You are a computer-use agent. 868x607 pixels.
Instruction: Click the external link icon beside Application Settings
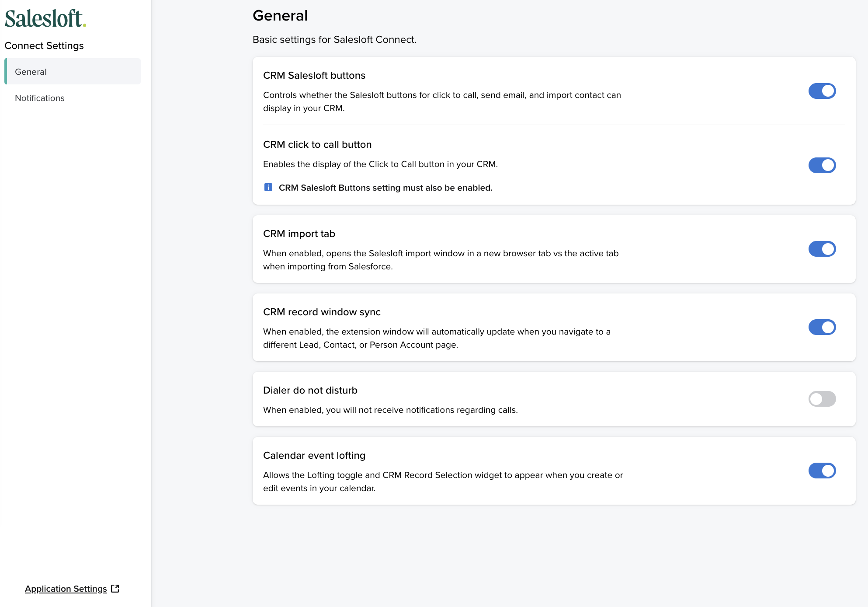click(115, 588)
